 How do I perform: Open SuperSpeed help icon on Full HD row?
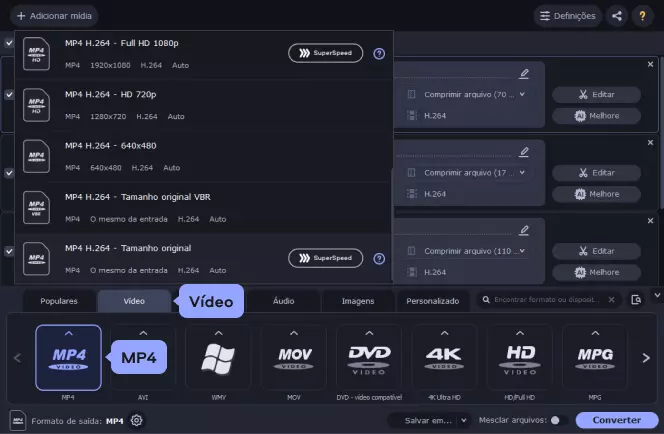coord(379,54)
